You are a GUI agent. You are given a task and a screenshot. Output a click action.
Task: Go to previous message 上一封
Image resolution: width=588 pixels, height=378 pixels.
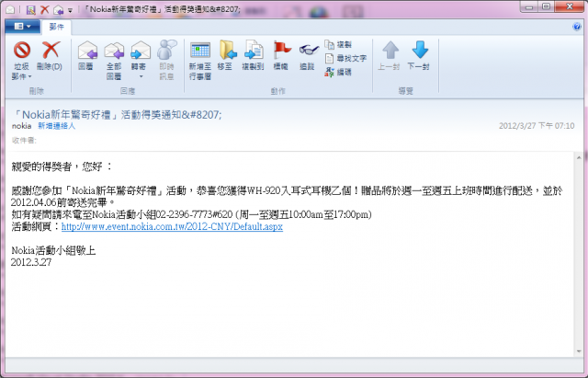(x=390, y=56)
